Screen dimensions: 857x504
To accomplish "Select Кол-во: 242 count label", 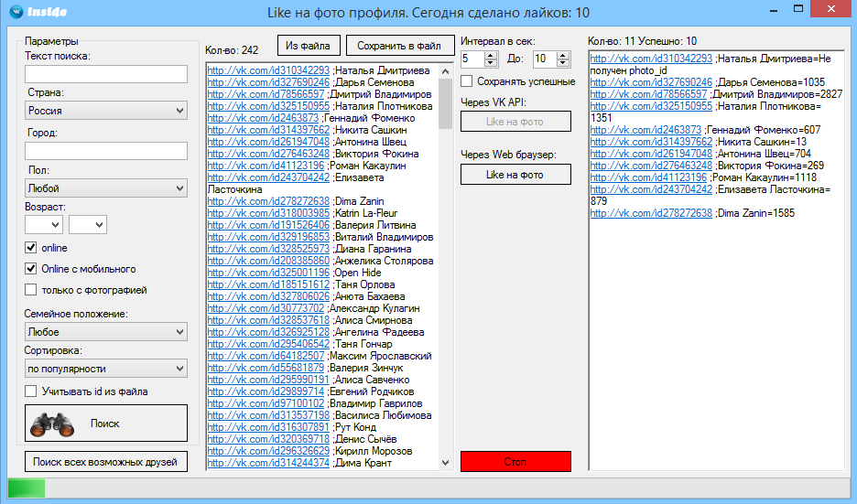I will pos(232,50).
